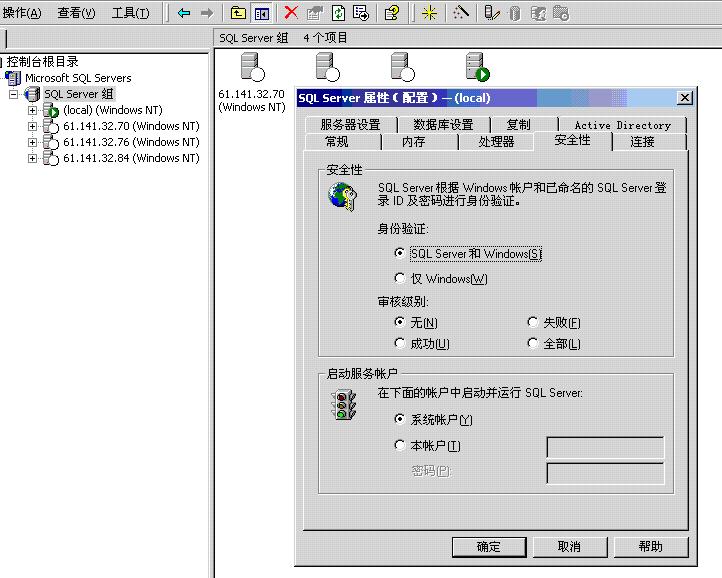Choose audit level 成功(U)

pyautogui.click(x=400, y=343)
